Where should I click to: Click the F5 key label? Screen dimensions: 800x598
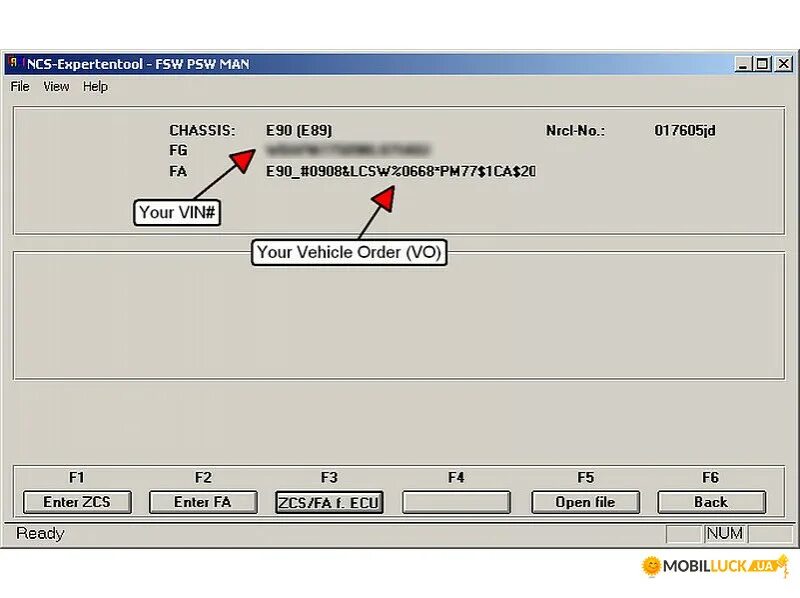point(585,478)
